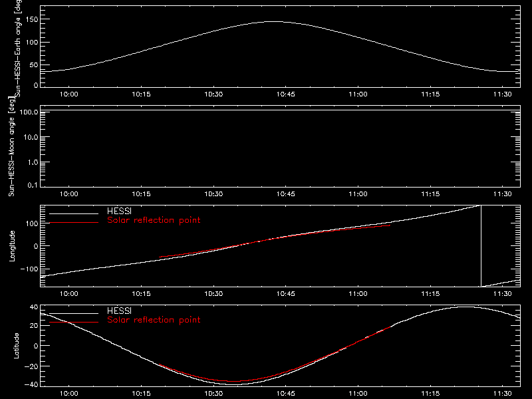This screenshot has height=399, width=532.
Task: Click 10:45 label under Latitude plot
Action: [286, 394]
